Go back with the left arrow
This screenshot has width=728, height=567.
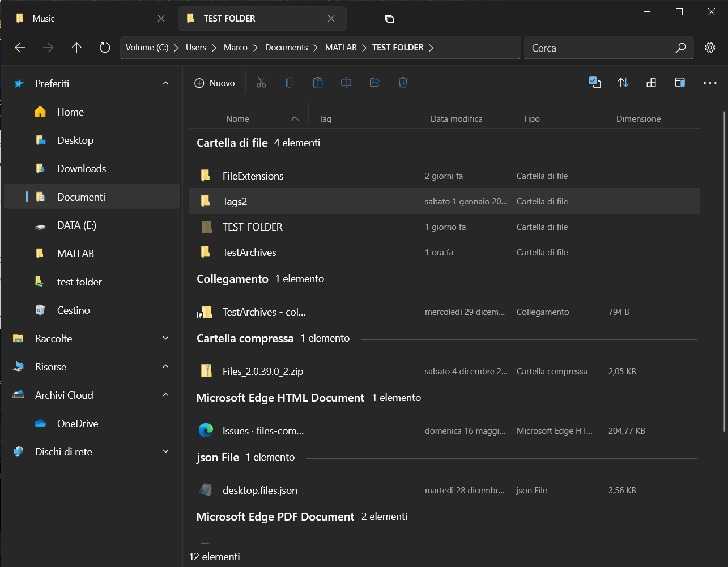tap(20, 48)
